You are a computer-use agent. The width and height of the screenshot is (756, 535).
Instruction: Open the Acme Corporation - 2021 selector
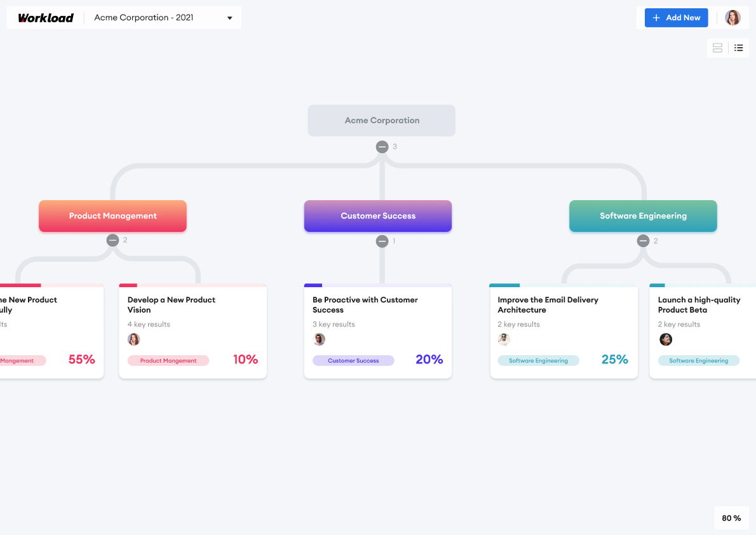pos(162,17)
